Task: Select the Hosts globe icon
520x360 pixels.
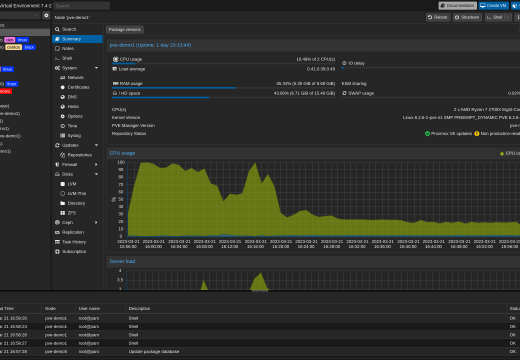Action: (x=62, y=107)
